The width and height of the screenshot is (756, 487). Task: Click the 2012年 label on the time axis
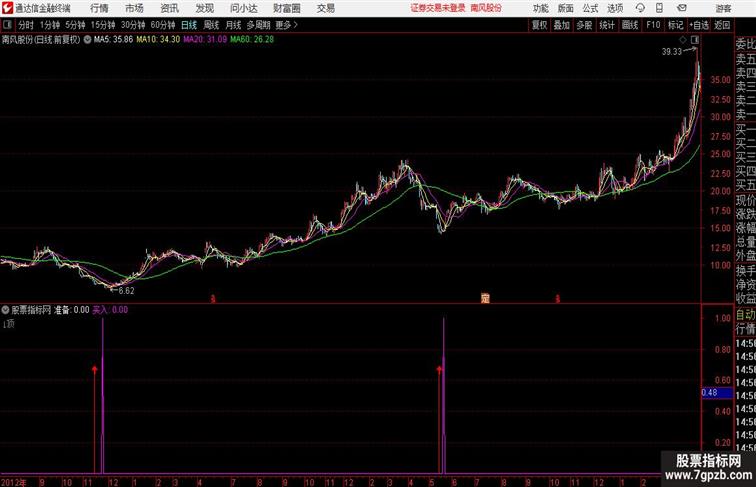[x=14, y=482]
